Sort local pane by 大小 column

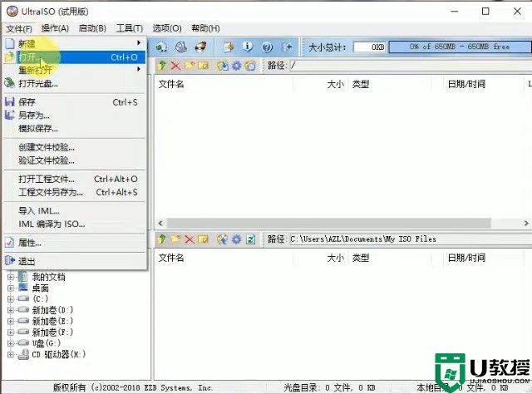(x=321, y=258)
